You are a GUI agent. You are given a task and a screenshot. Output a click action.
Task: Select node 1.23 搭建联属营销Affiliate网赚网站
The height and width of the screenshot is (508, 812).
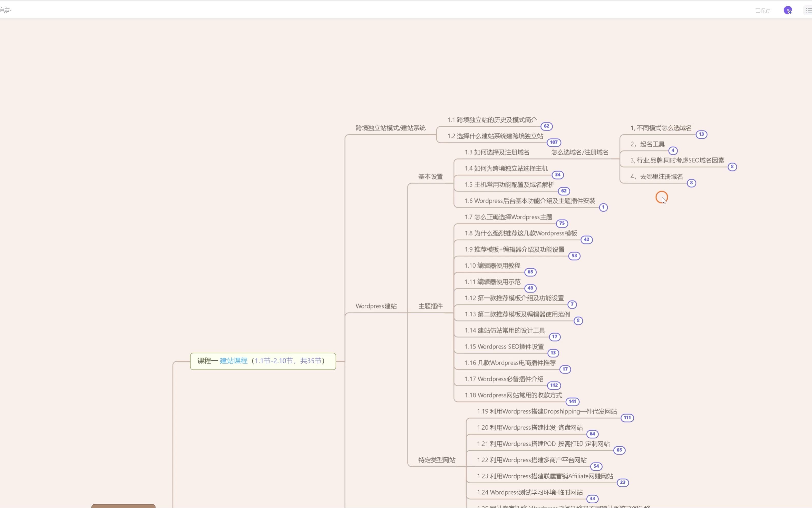545,476
